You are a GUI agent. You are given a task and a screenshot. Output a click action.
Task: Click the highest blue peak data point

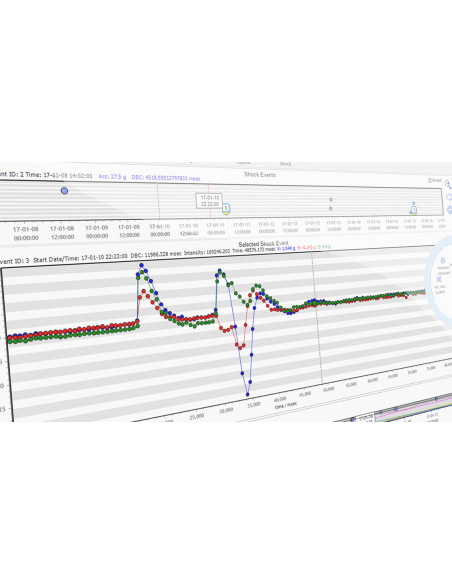tap(141, 265)
